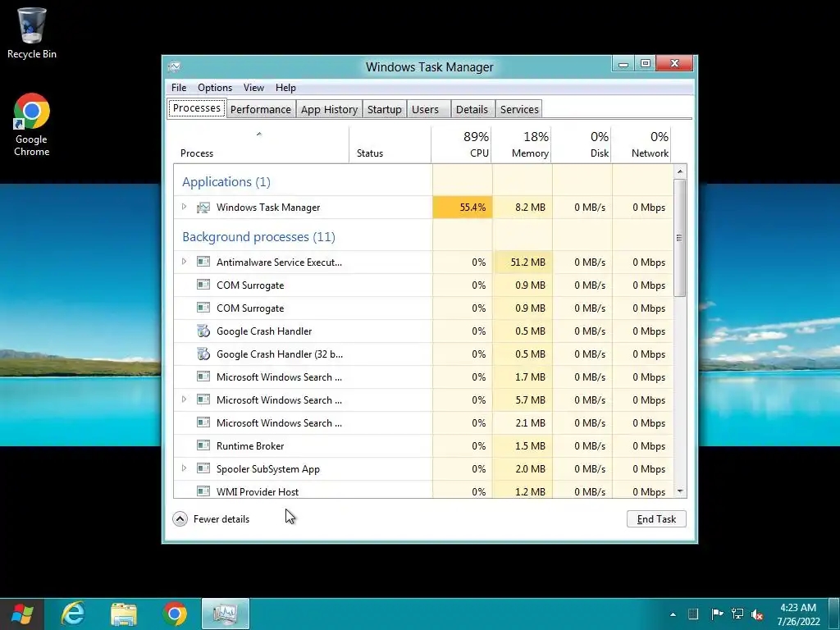Click the Antimalware Service Executable row icon
The width and height of the screenshot is (840, 630).
[x=203, y=262]
